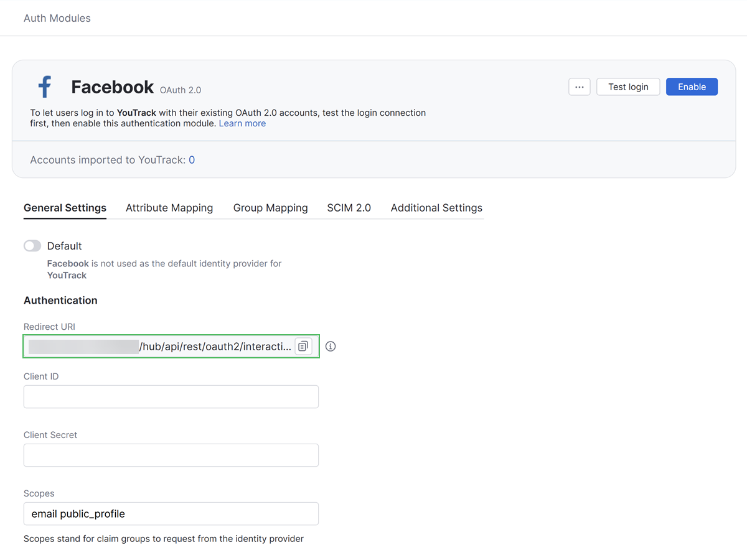Click the Facebook module title
Image resolution: width=747 pixels, height=560 pixels.
pos(112,87)
